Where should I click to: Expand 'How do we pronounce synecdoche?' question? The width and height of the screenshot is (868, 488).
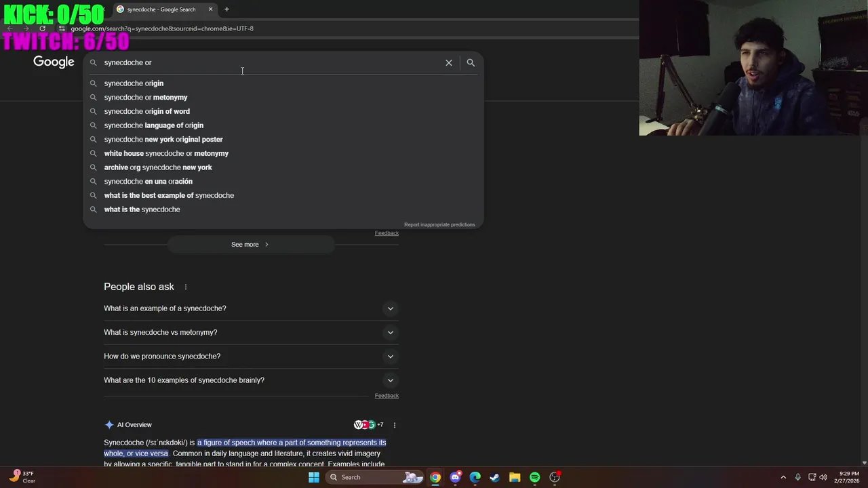coord(251,356)
